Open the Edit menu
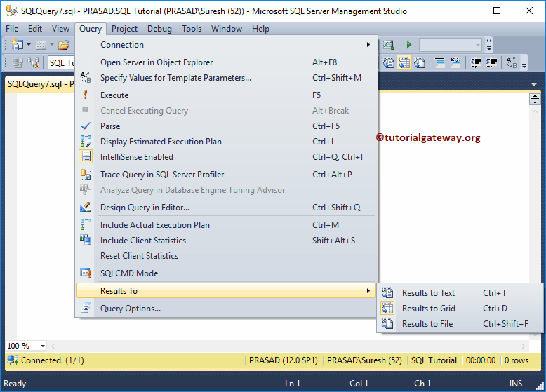Viewport: 546px width, 392px height. click(x=35, y=29)
